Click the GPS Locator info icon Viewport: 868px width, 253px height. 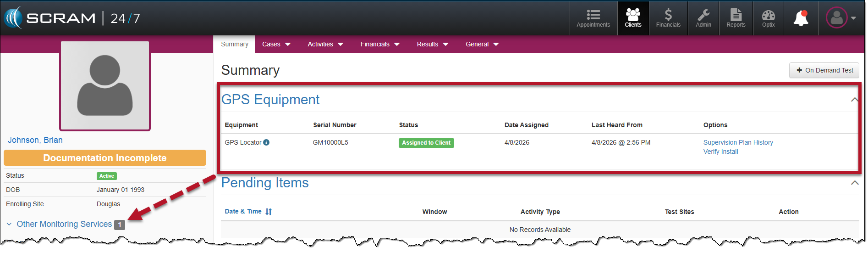coord(266,142)
